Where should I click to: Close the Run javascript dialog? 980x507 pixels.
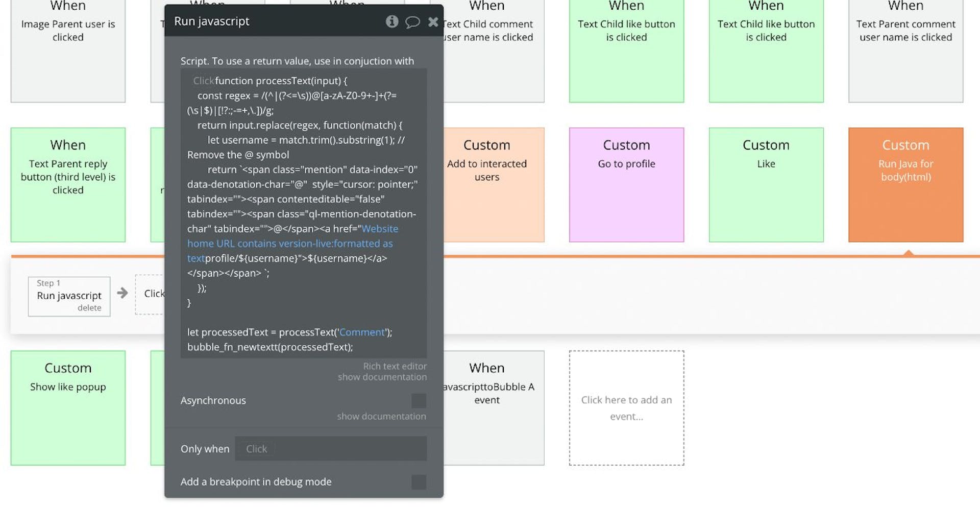(x=433, y=21)
